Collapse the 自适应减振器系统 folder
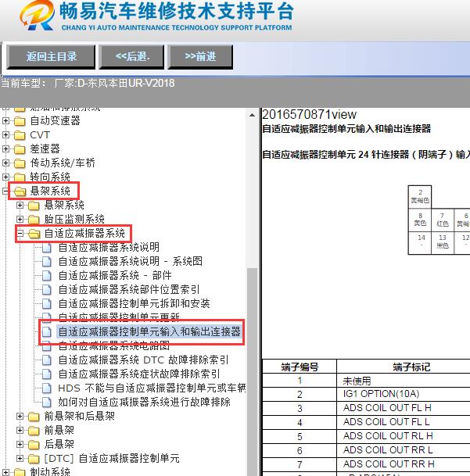470x476 pixels. 20,233
